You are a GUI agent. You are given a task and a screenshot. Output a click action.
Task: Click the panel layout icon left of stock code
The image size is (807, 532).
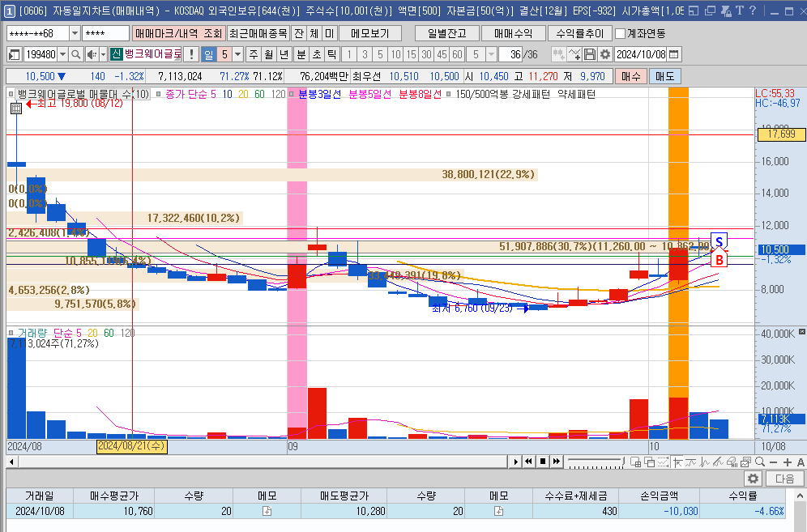(15, 54)
